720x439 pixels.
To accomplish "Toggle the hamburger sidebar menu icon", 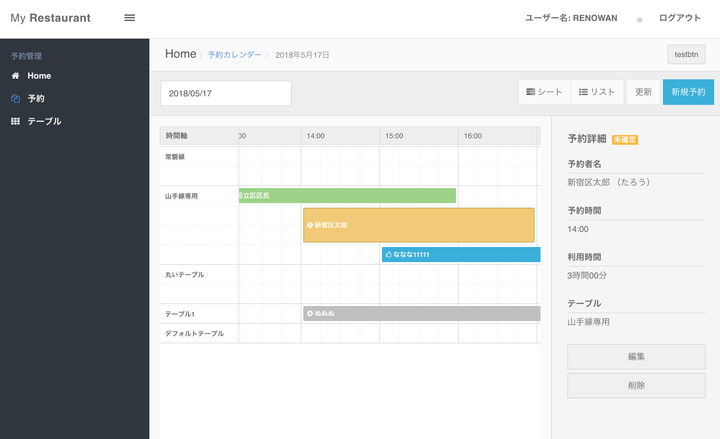I will click(129, 18).
